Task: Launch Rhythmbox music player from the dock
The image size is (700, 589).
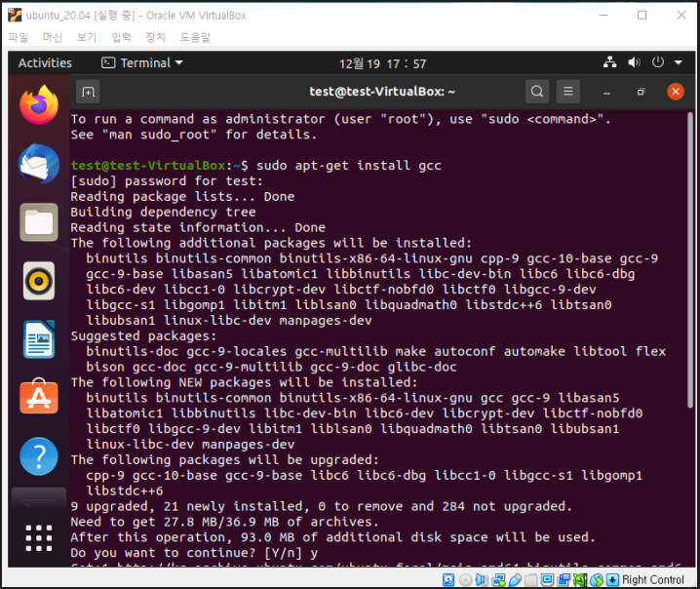Action: coord(39,281)
